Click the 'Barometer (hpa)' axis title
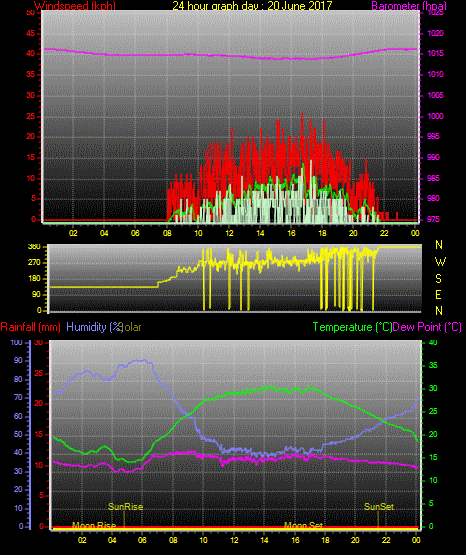Viewport: 466px width, 555px height. (409, 6)
